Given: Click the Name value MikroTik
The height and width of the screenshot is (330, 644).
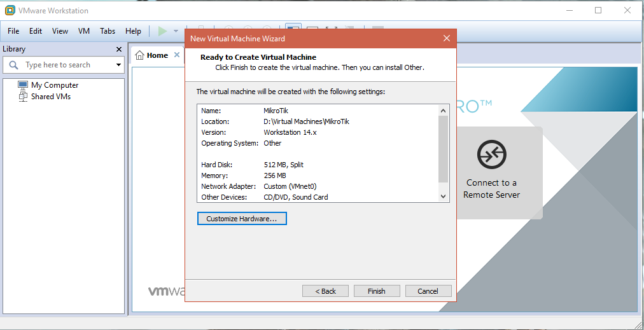Looking at the screenshot, I should 276,111.
